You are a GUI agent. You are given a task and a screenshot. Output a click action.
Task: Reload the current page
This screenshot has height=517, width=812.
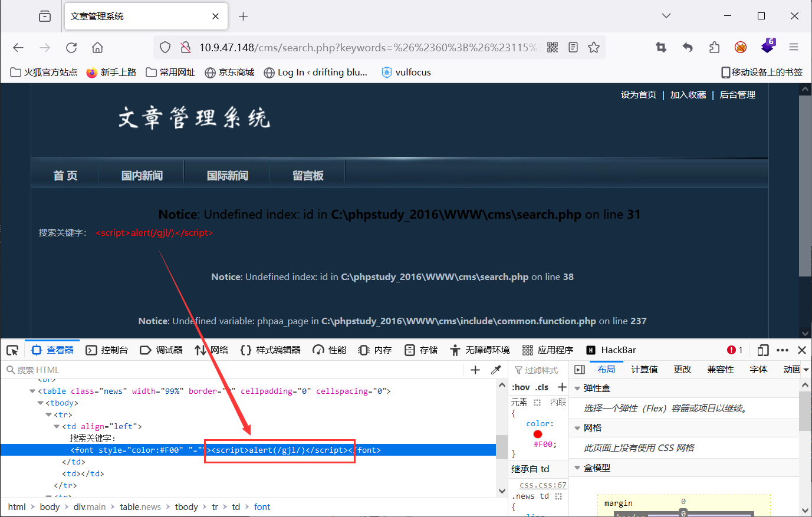[x=71, y=48]
